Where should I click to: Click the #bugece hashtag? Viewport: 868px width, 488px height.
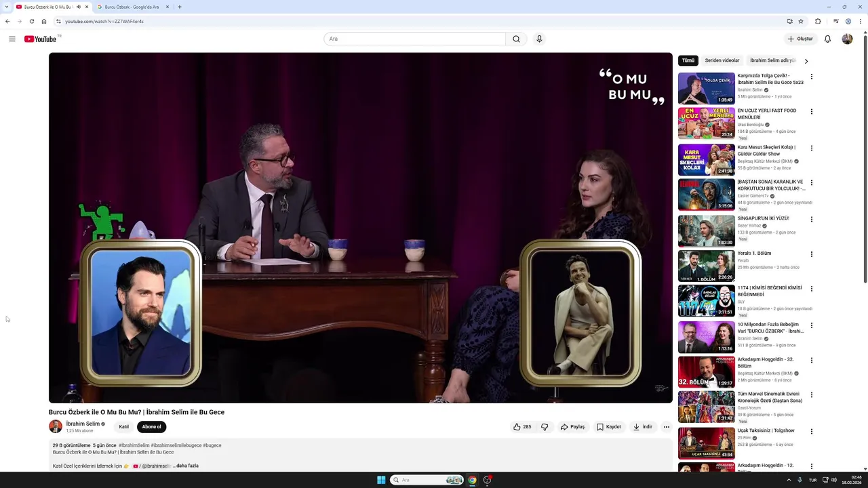tap(212, 445)
